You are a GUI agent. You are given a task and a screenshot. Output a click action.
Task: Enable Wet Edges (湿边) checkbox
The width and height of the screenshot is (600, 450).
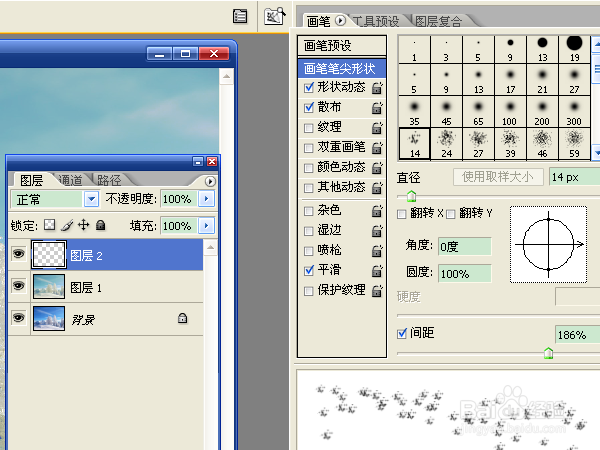(x=308, y=231)
